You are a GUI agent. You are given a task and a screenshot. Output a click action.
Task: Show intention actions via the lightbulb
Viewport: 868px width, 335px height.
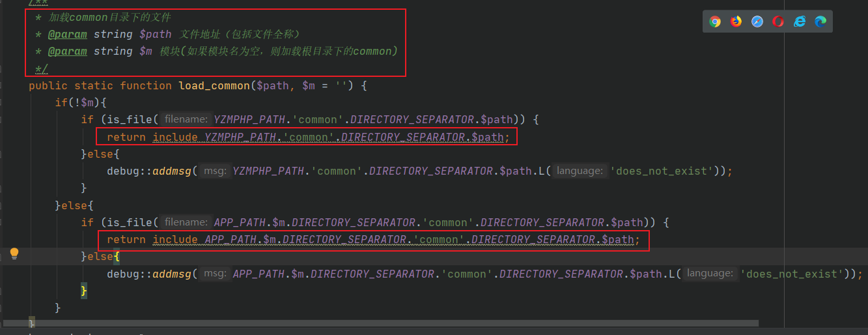[14, 254]
